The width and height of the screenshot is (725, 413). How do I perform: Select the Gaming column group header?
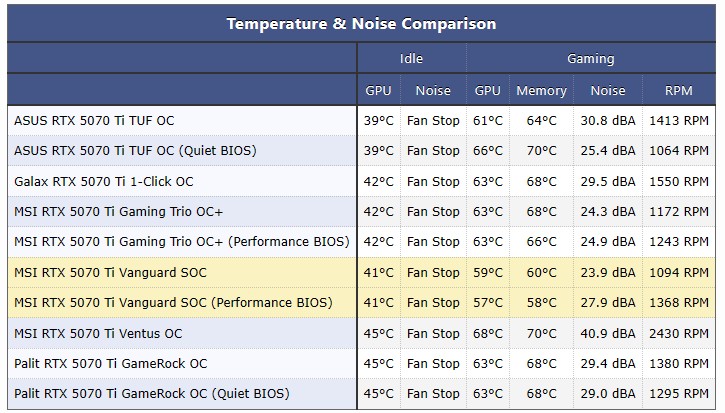pos(590,59)
